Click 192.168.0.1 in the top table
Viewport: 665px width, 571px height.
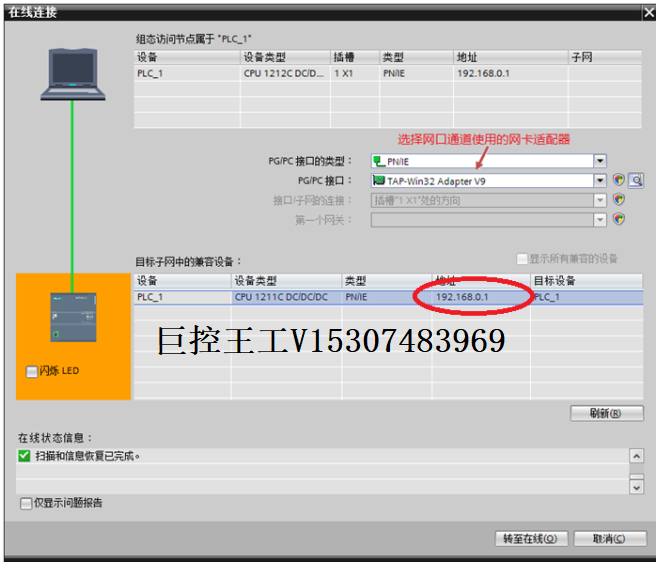[483, 73]
